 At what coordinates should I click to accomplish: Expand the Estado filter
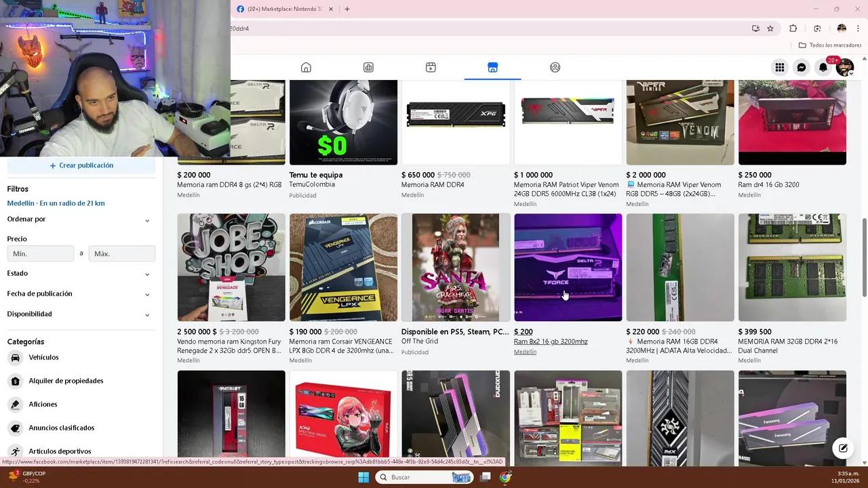81,274
